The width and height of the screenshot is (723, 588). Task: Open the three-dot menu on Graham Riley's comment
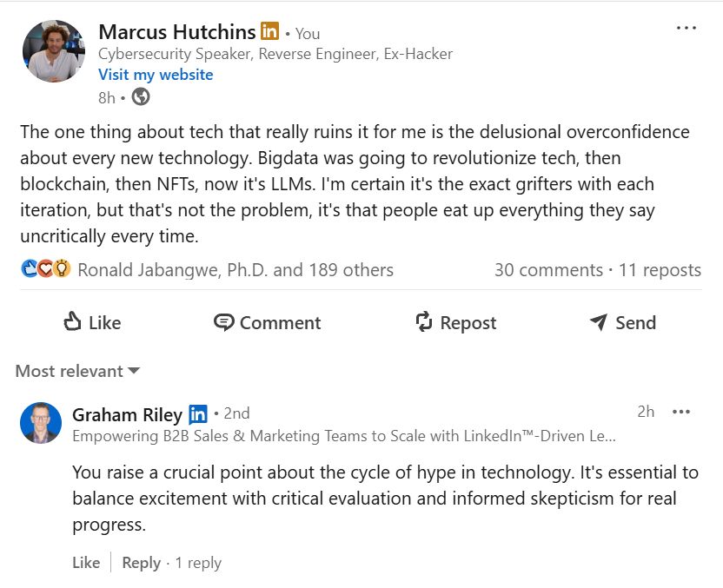pyautogui.click(x=681, y=412)
